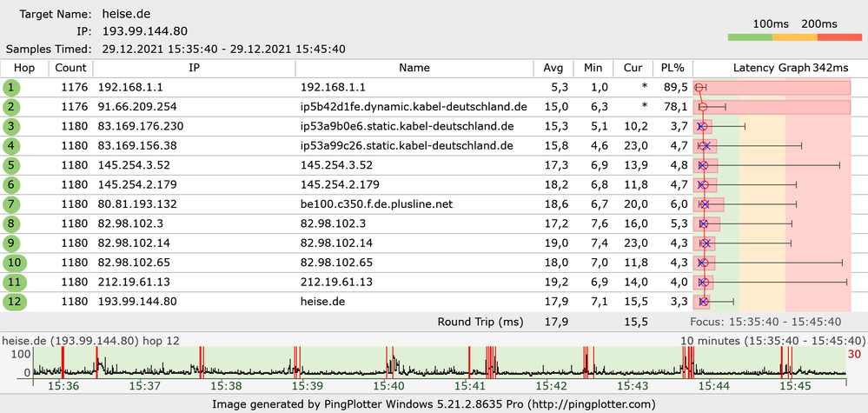This screenshot has width=868, height=413.
Task: Click the 15:36 timeline tick label
Action: (65, 385)
